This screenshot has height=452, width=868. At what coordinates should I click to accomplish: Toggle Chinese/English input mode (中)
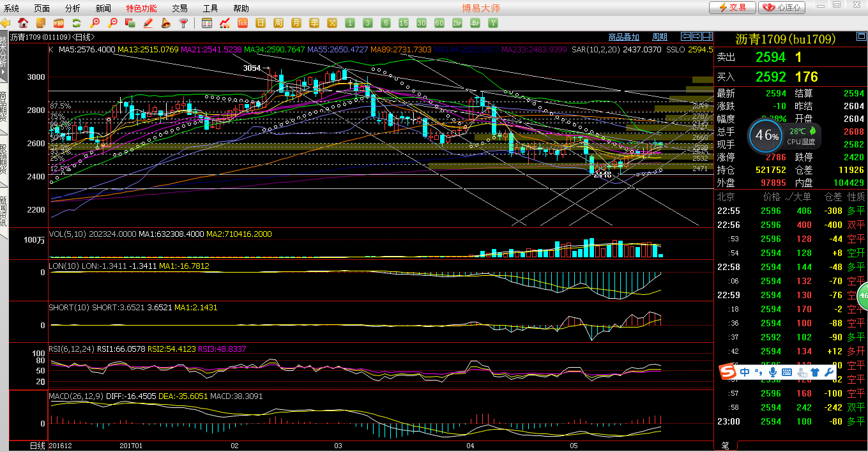click(745, 372)
